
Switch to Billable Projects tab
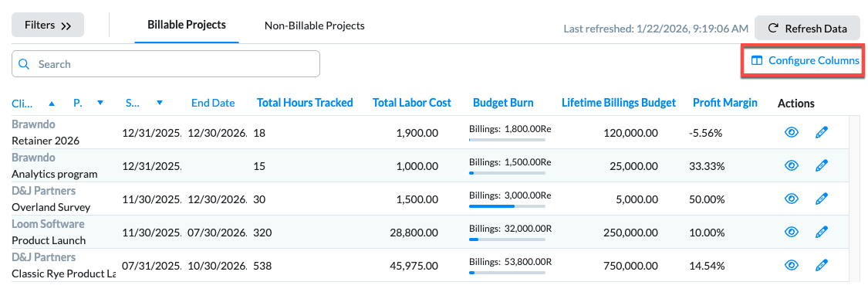[x=187, y=25]
